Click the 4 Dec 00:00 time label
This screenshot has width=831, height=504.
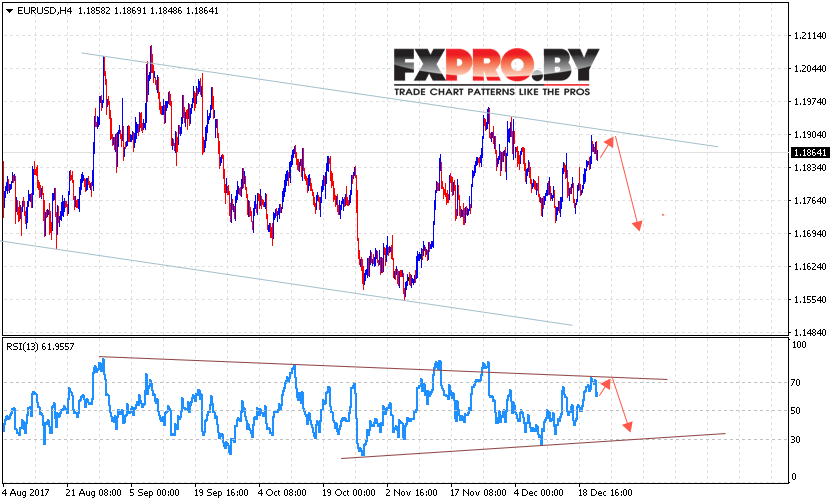538,493
